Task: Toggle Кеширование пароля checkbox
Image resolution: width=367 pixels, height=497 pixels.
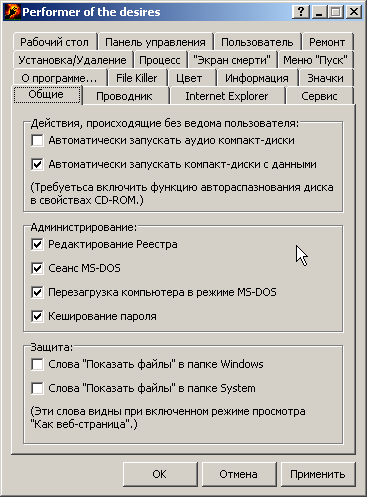Action: [37, 316]
